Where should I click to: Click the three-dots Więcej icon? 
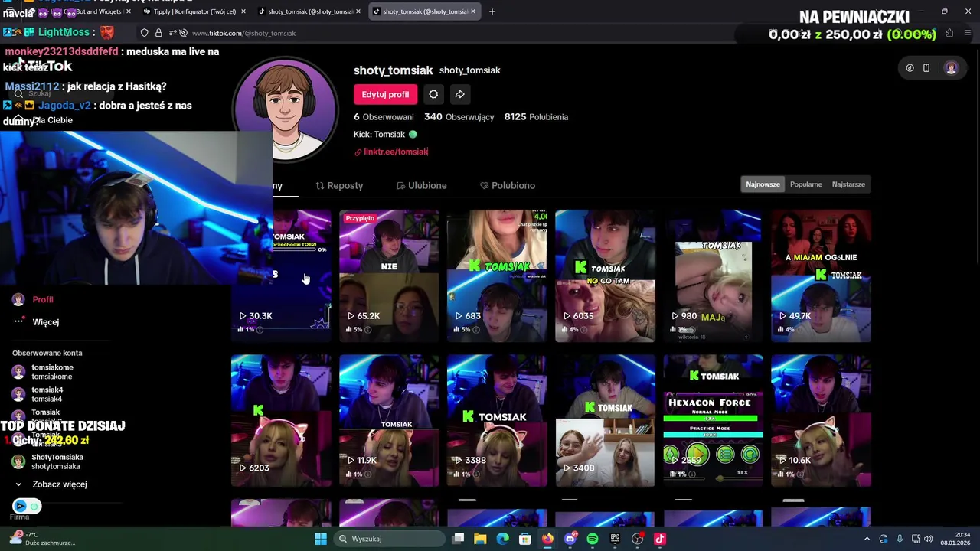point(18,321)
